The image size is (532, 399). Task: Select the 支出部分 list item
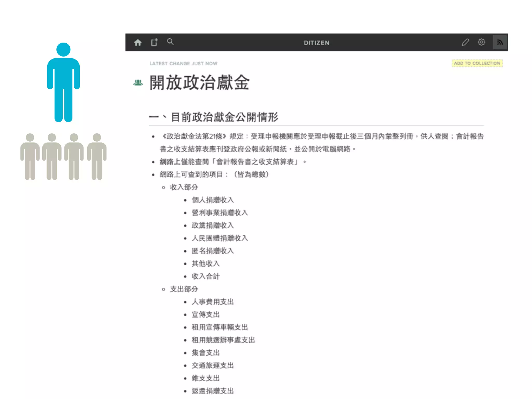[184, 289]
